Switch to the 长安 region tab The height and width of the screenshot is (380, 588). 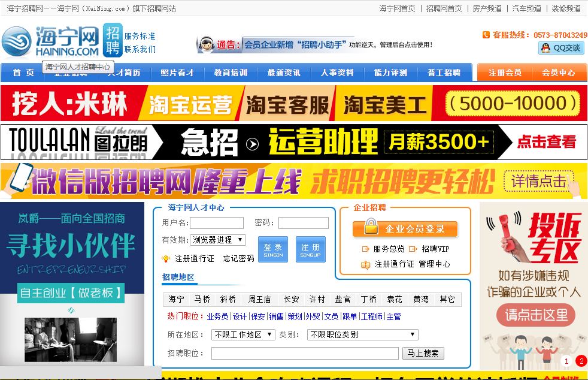[x=292, y=299]
